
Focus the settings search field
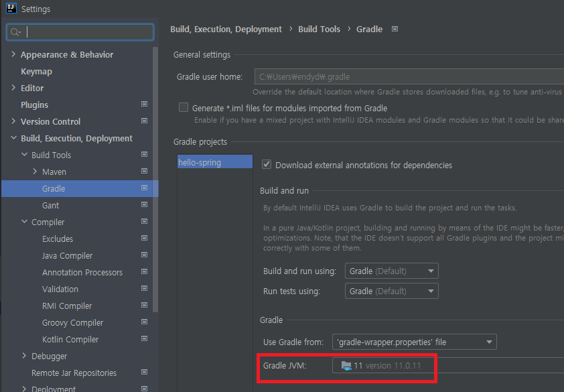80,32
